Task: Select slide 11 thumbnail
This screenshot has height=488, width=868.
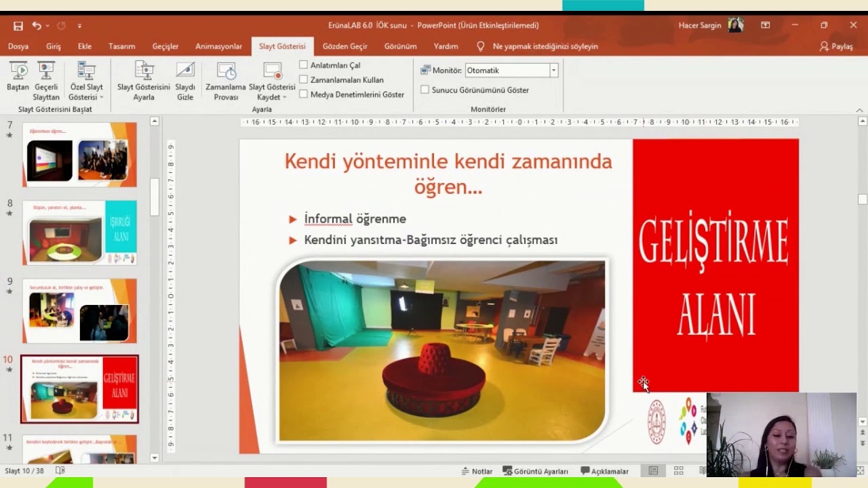Action: [79, 449]
